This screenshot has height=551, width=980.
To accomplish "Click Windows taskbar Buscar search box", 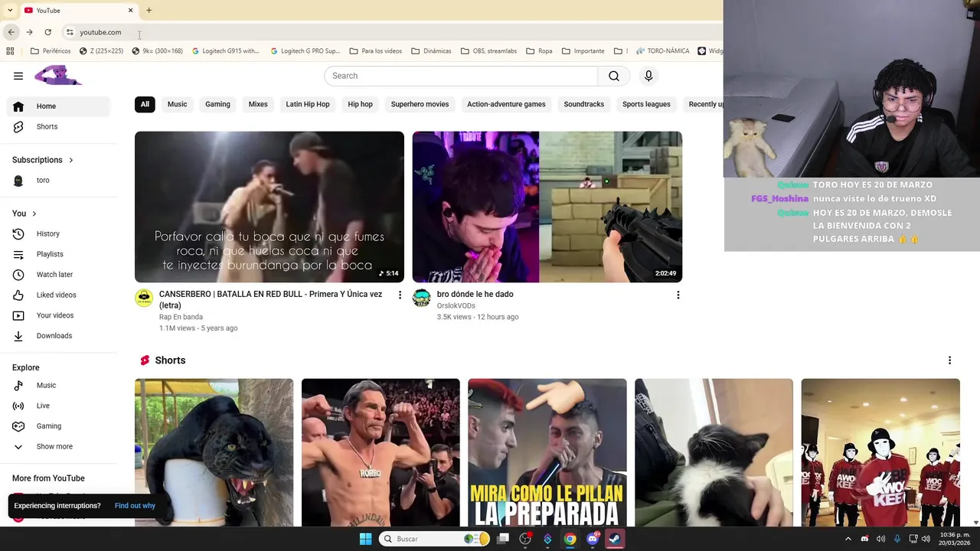I will pyautogui.click(x=434, y=539).
